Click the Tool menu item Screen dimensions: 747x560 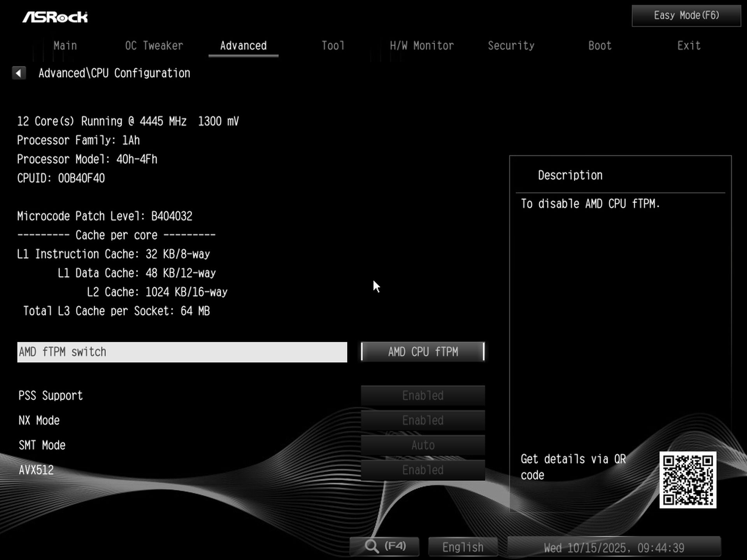(x=333, y=45)
